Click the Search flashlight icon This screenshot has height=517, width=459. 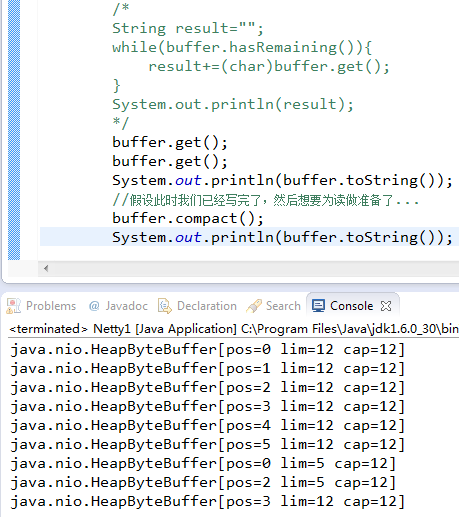[254, 306]
